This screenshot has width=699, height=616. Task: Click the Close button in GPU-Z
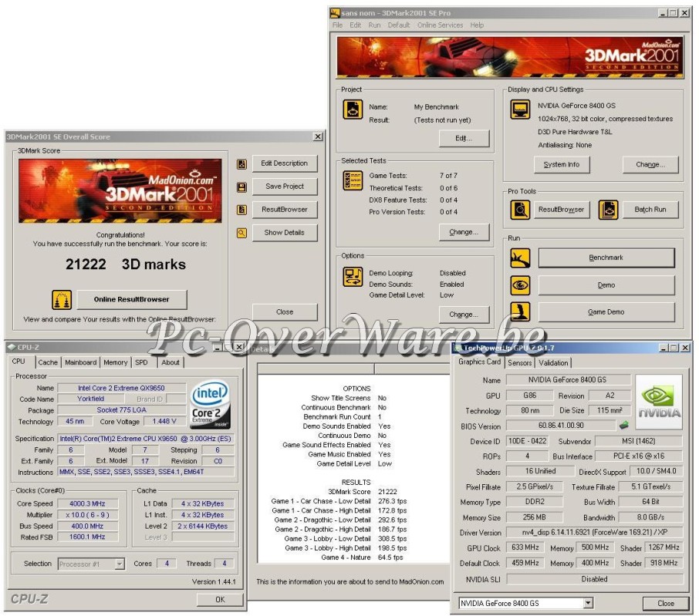(666, 604)
